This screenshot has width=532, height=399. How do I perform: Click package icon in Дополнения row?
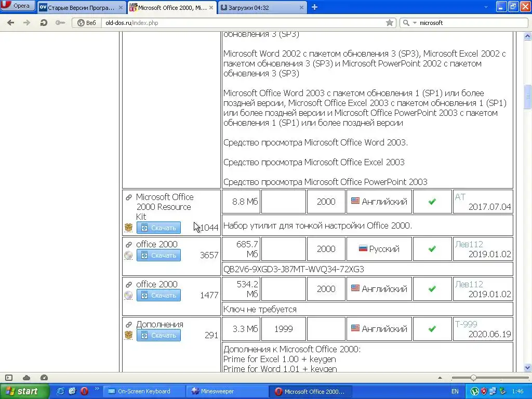click(128, 335)
